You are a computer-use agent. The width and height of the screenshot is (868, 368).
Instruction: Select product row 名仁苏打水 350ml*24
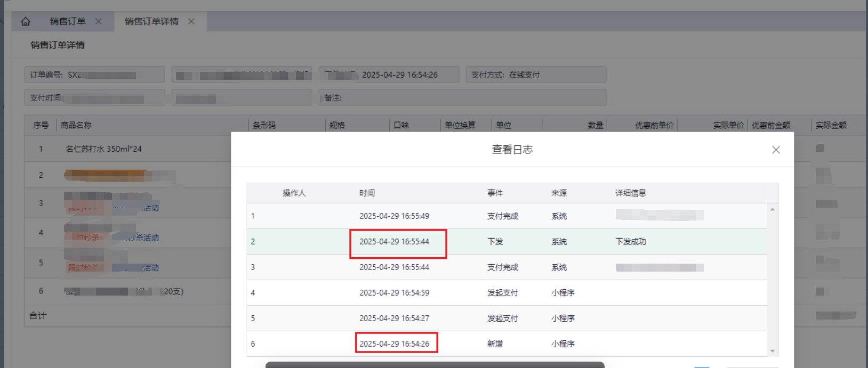pos(103,149)
